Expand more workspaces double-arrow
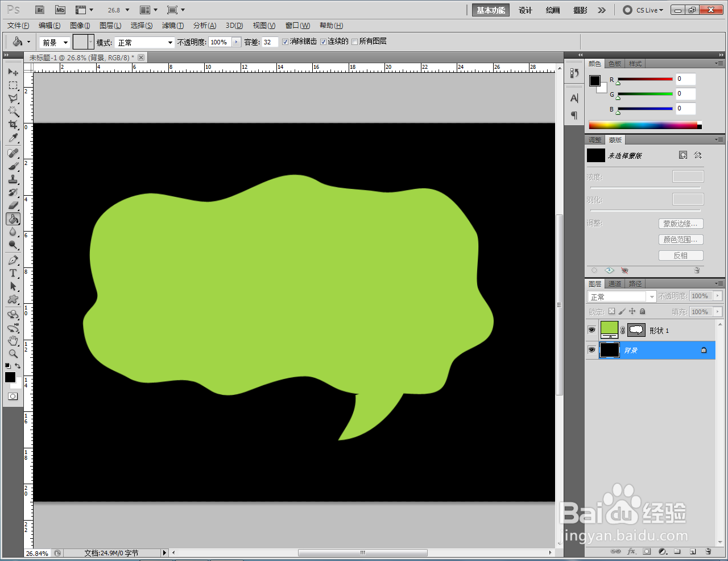Viewport: 728px width, 561px height. tap(602, 10)
